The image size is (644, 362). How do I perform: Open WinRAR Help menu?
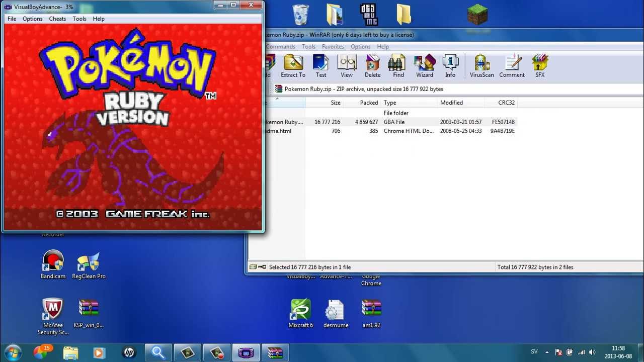pos(383,47)
